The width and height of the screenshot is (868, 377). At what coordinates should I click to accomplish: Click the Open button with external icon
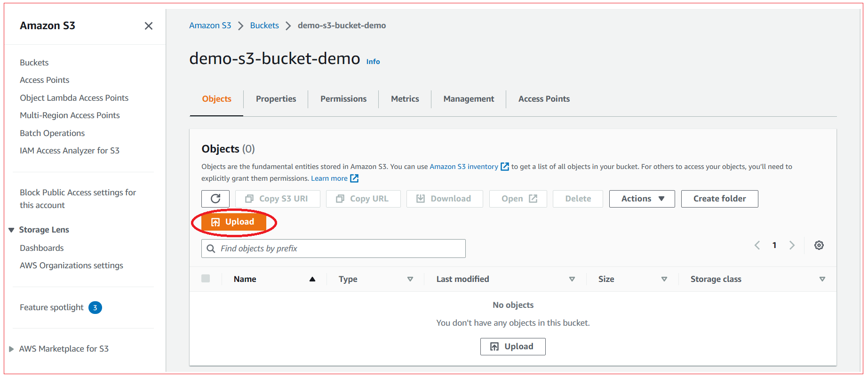click(518, 199)
